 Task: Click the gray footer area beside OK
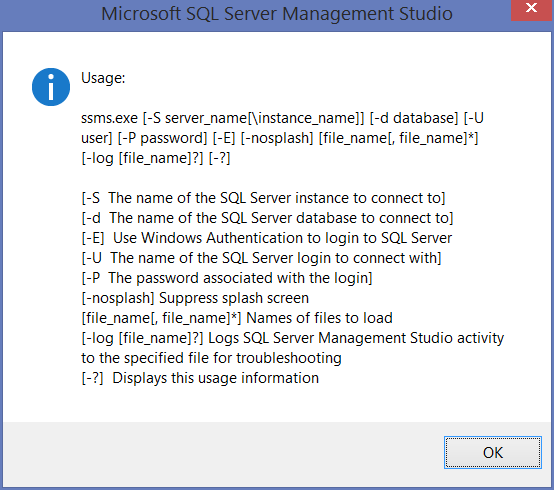coord(223,454)
